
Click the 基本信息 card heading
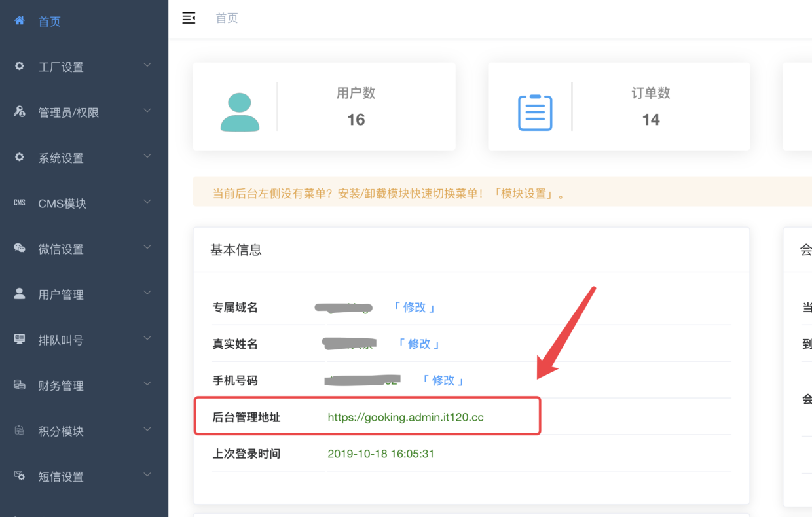[x=236, y=250]
